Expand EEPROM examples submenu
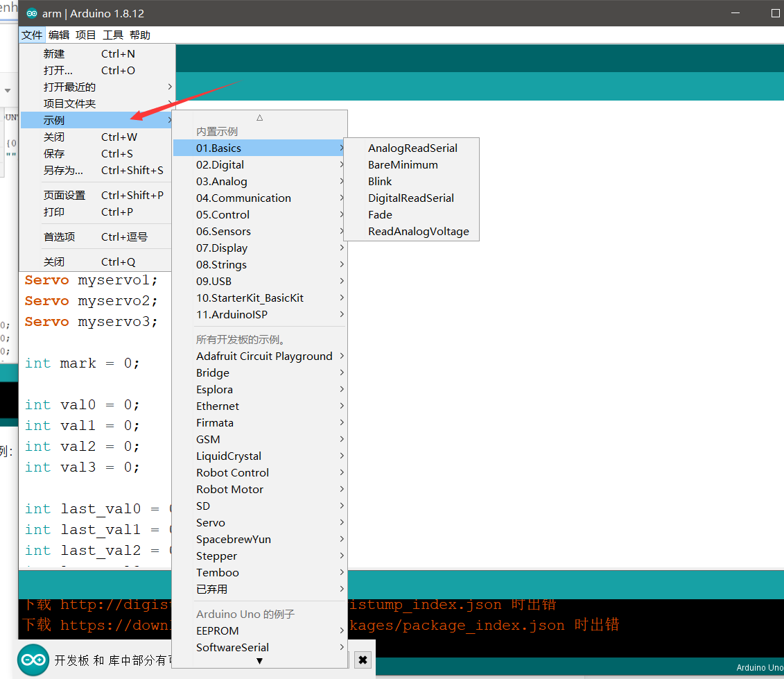 (x=259, y=630)
